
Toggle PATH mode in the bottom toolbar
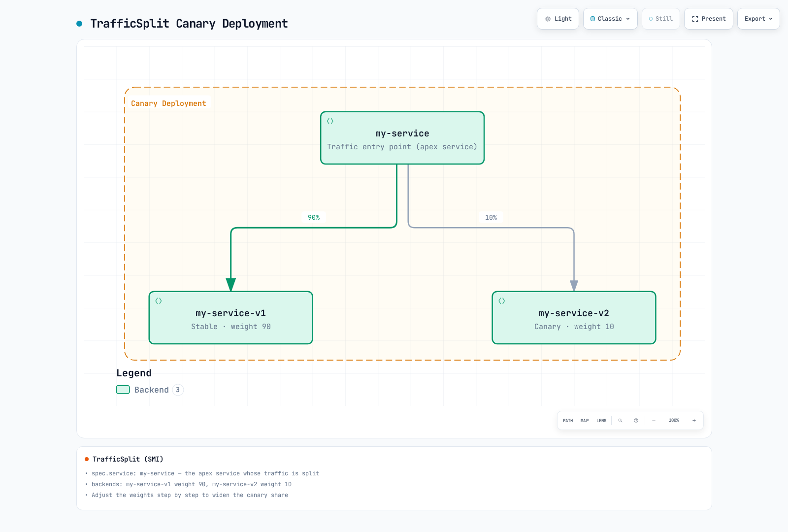(x=568, y=421)
